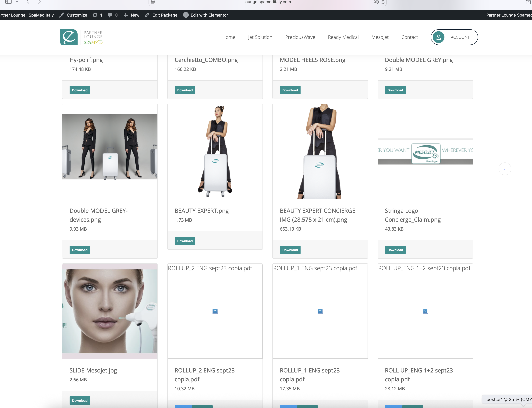Click Edit with Elementor link
532x408 pixels.
(209, 15)
